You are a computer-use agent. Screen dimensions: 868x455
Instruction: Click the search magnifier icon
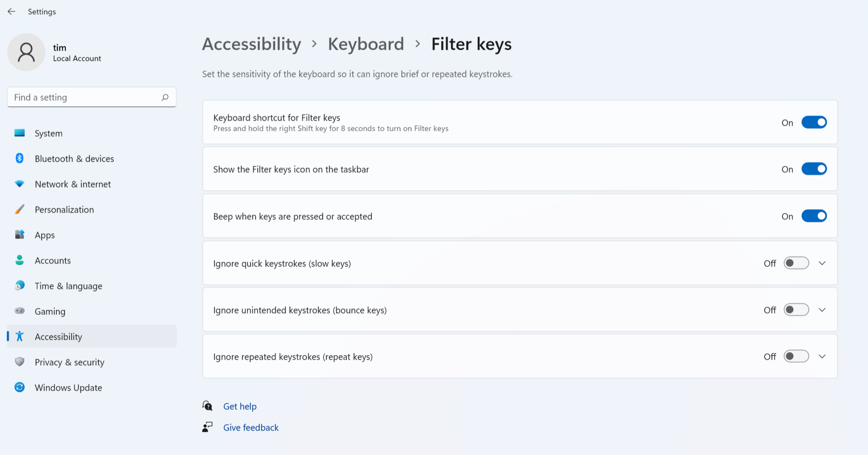pyautogui.click(x=165, y=97)
